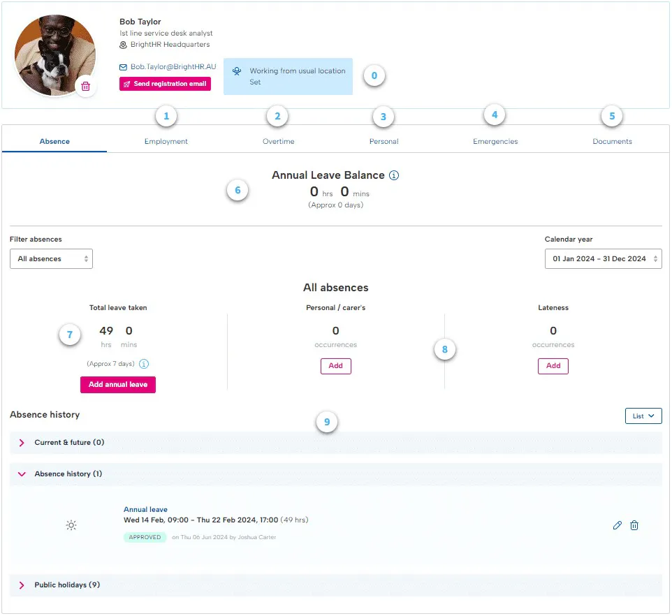Click the 'Bob Taylor' name heading
The width and height of the screenshot is (672, 616).
pos(140,22)
